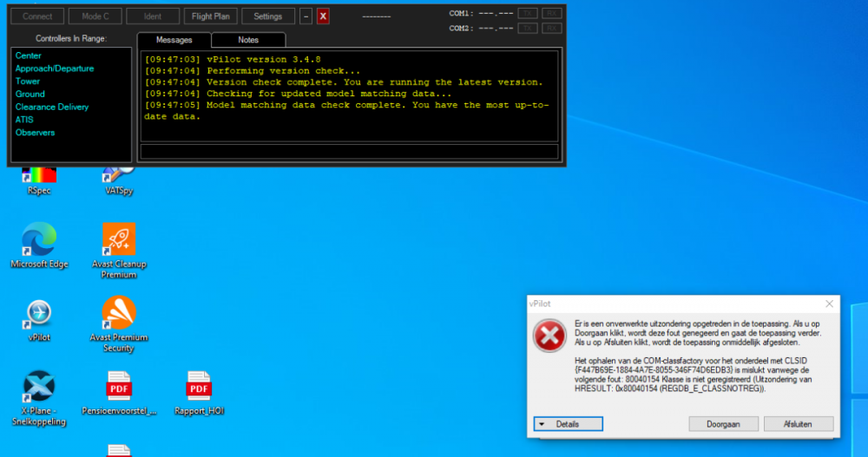This screenshot has height=457, width=868.
Task: Select Ground in the controllers list
Action: pos(30,94)
